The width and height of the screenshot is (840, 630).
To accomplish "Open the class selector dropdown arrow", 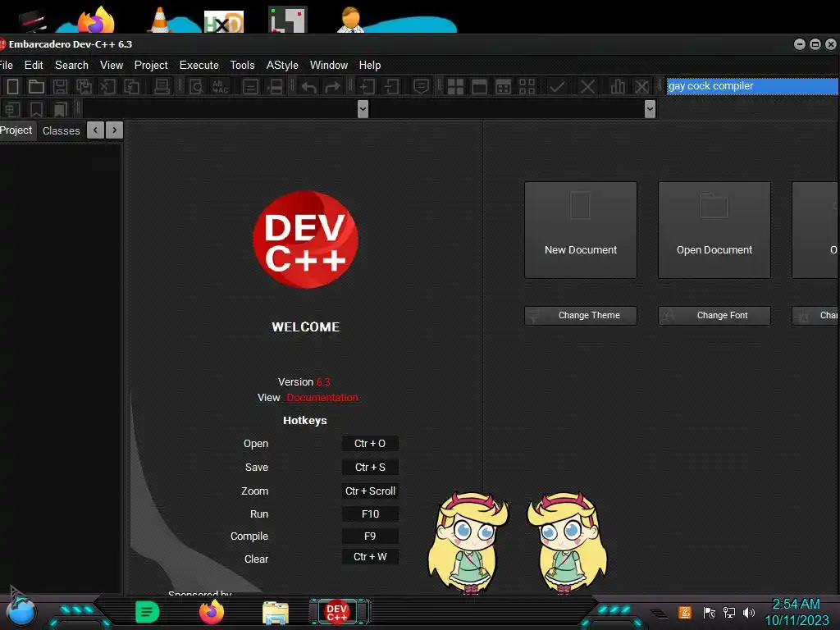I will [363, 109].
